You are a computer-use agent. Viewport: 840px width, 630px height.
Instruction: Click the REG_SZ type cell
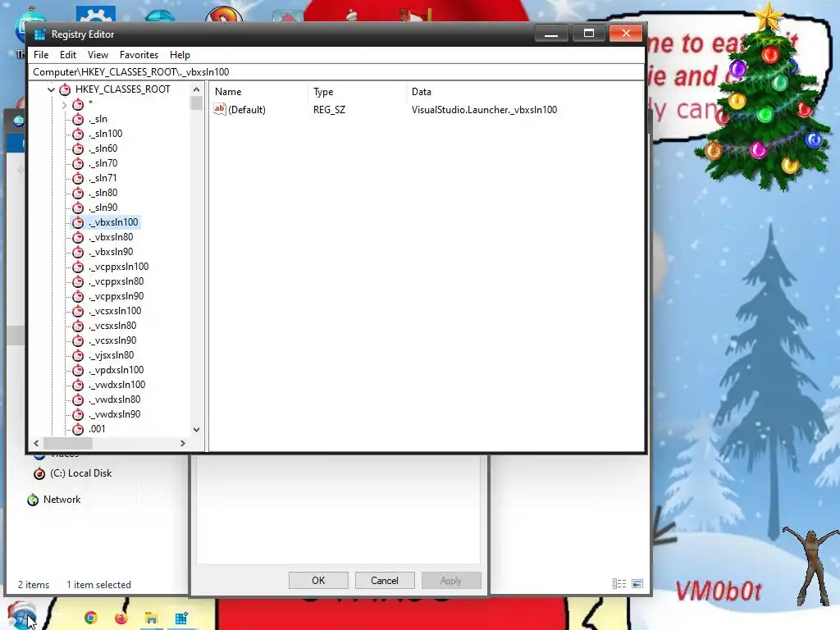pyautogui.click(x=329, y=110)
